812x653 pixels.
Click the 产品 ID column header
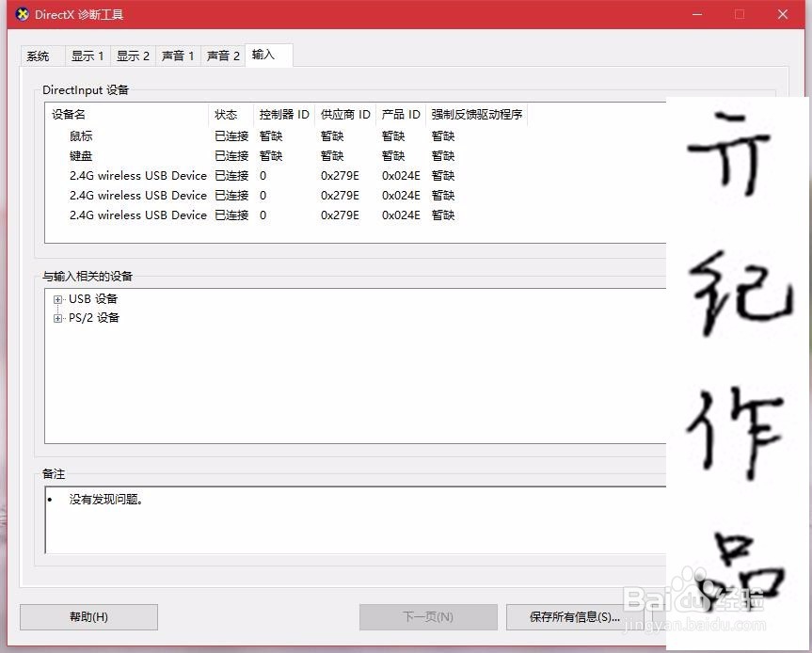coord(400,115)
